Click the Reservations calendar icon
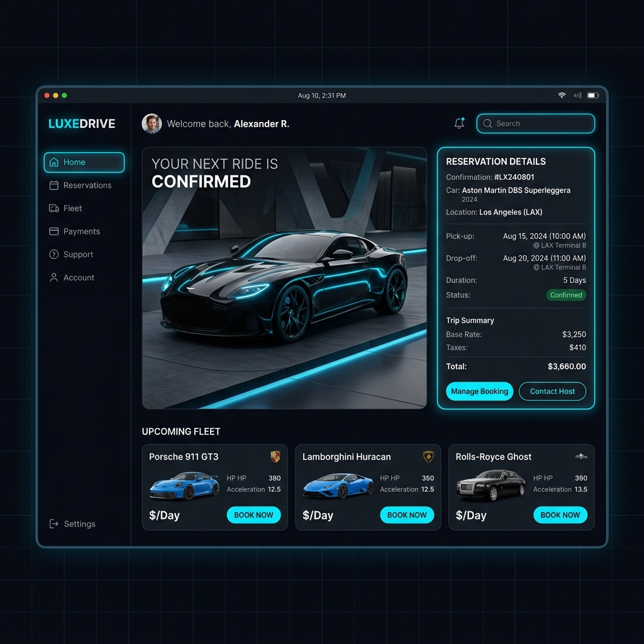The height and width of the screenshot is (644, 644). (x=54, y=186)
